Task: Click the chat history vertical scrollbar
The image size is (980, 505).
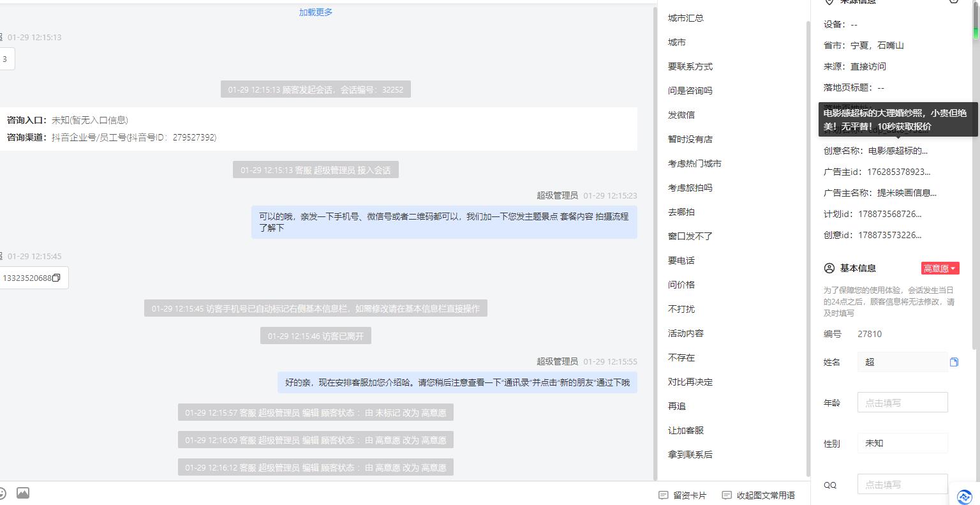Action: pyautogui.click(x=654, y=243)
